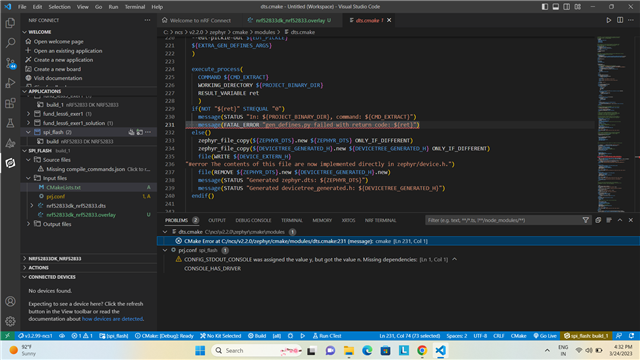Screen dimensions: 640x360
Task: Close the bottom panel
Action: pyautogui.click(x=631, y=220)
